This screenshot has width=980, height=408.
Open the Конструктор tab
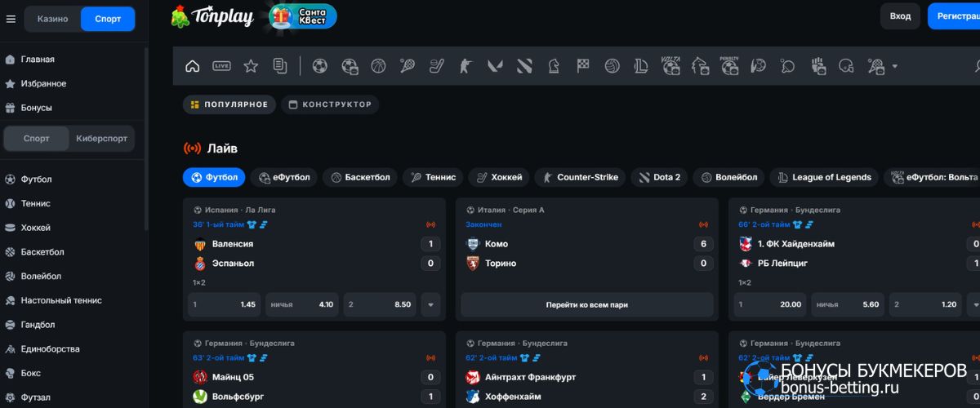click(x=330, y=104)
